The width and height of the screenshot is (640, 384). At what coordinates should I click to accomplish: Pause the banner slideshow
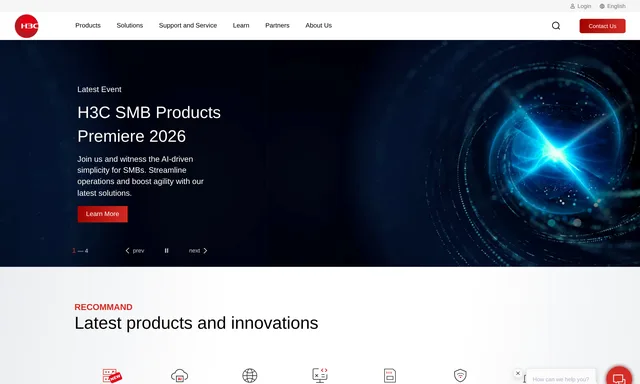pyautogui.click(x=167, y=251)
